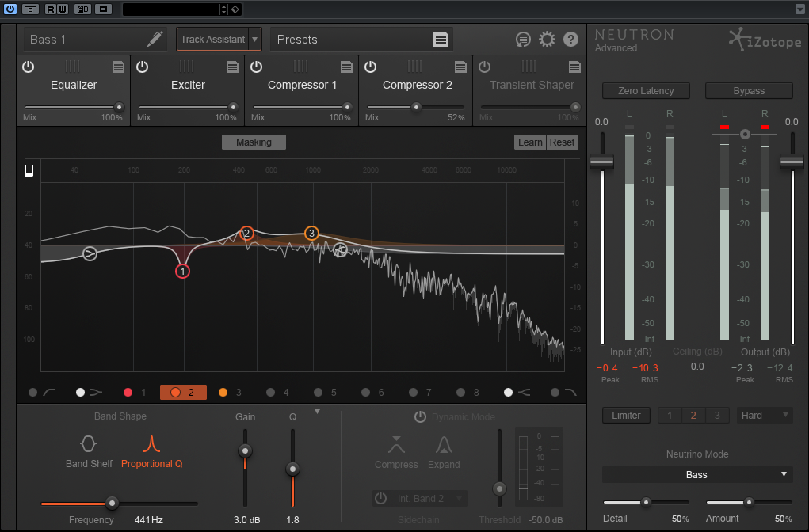Choose the Band Shelf shape
Image resolution: width=809 pixels, height=532 pixels.
tap(88, 451)
